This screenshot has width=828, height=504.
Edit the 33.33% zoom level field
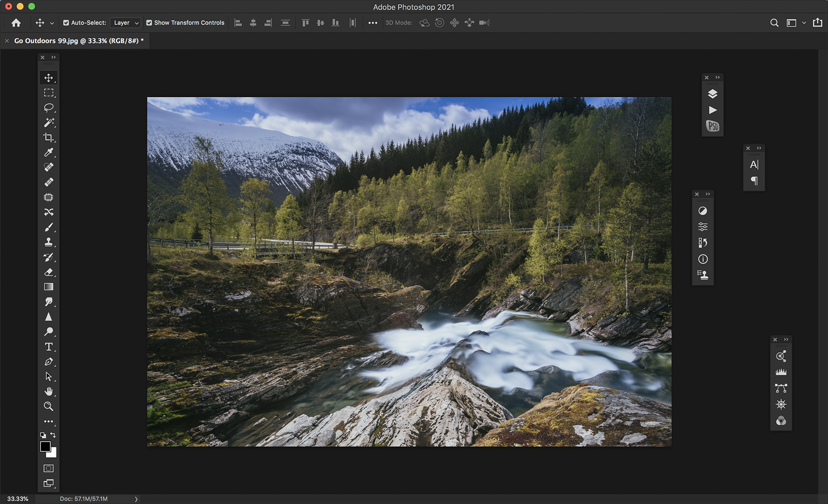(18, 499)
